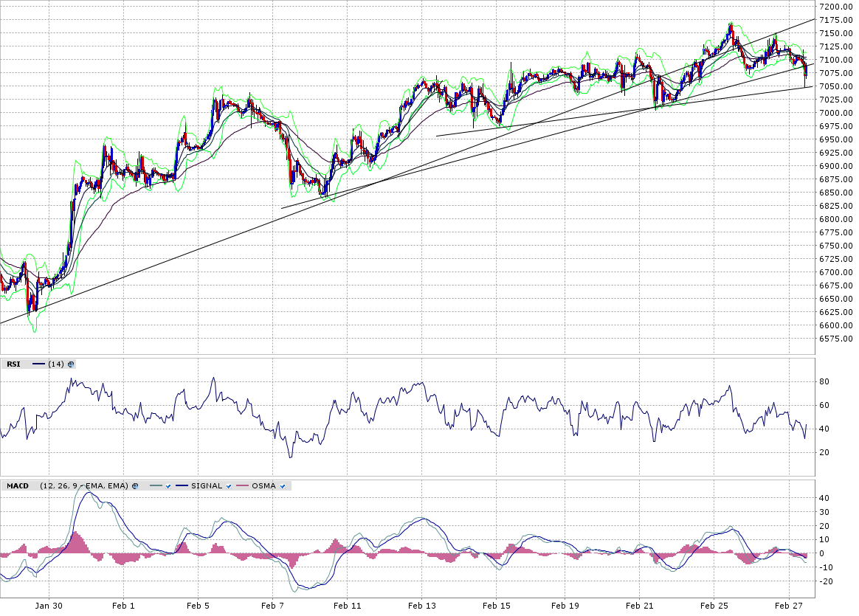Click the RSI dark blue line swatch
The width and height of the screenshot is (859, 616).
[39, 364]
